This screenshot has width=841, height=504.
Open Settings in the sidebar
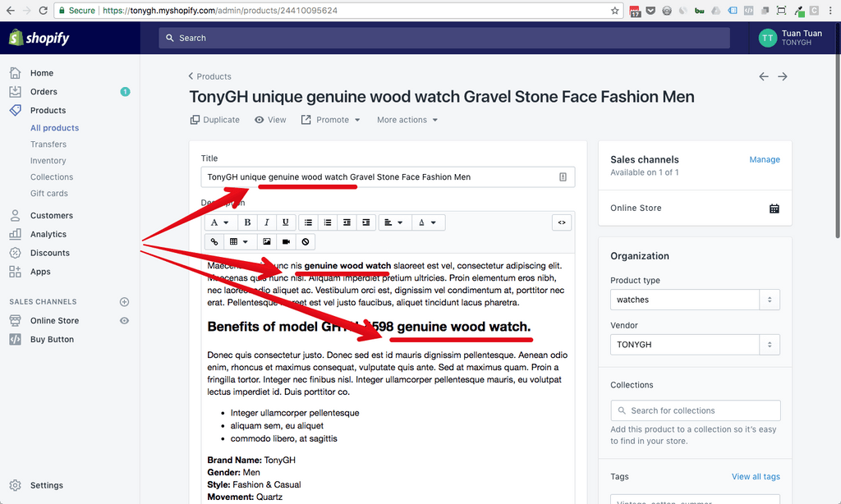coord(46,485)
